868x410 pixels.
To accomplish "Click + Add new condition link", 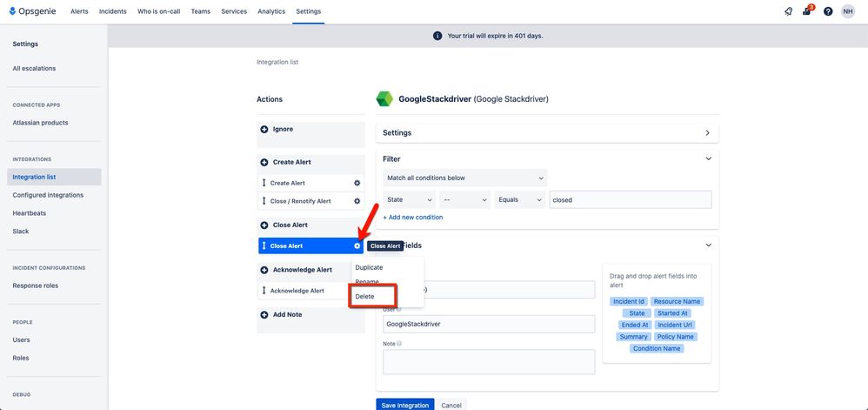I will [413, 218].
